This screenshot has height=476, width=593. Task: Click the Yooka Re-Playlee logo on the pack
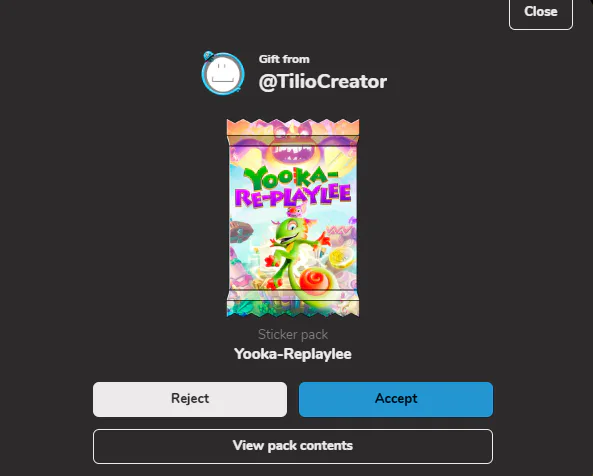[293, 187]
